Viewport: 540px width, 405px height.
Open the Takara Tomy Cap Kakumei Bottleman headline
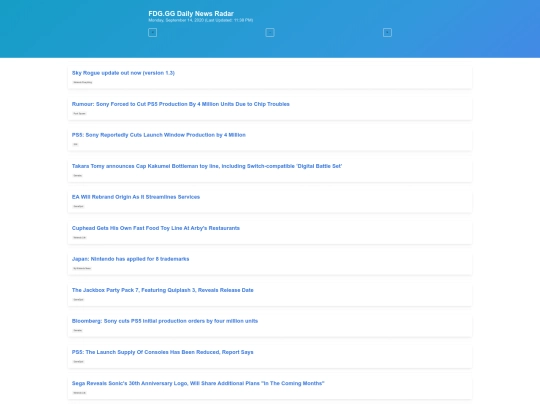pos(207,166)
